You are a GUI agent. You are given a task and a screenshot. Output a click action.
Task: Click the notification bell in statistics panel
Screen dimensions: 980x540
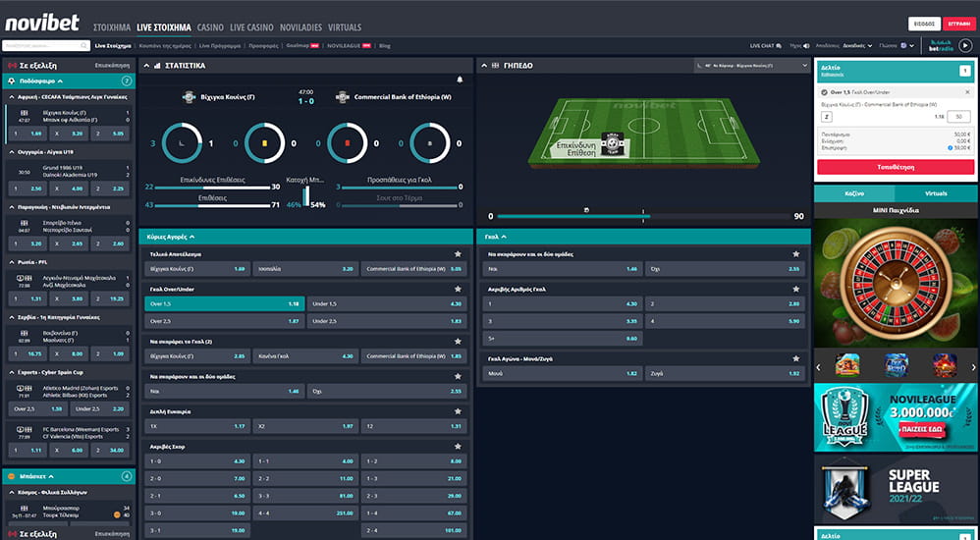[x=460, y=80]
